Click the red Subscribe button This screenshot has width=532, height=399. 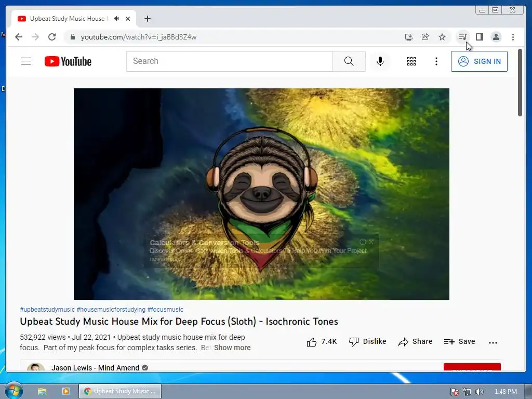(472, 367)
